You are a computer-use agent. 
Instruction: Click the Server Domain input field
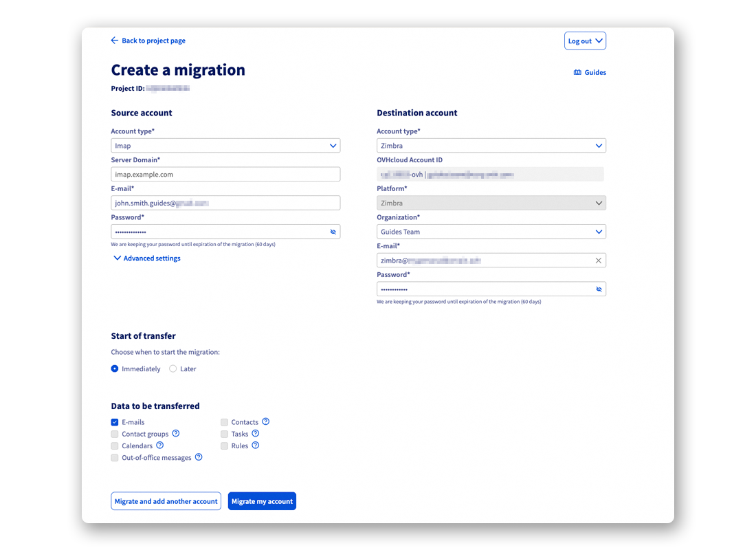225,175
